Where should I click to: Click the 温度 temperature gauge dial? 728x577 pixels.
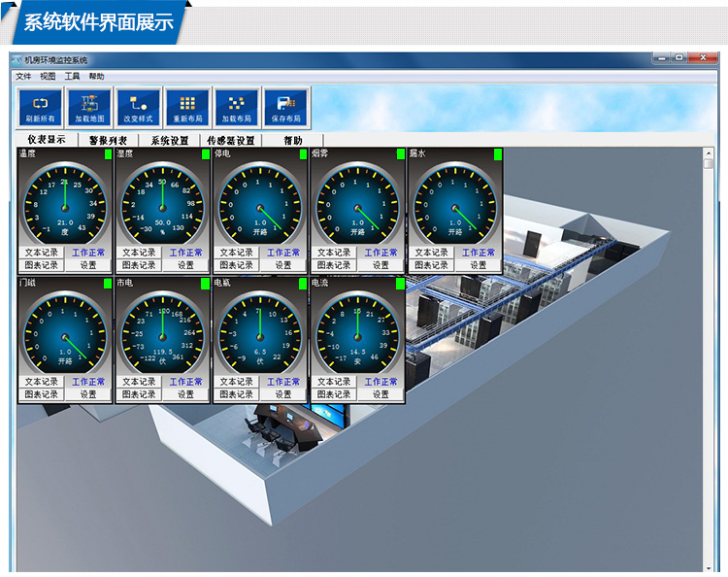click(65, 203)
